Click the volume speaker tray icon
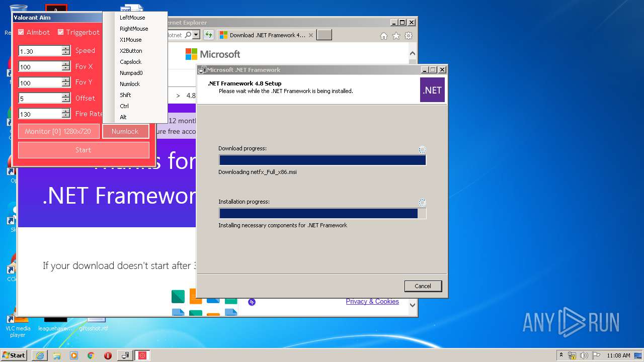The width and height of the screenshot is (644, 362). pyautogui.click(x=584, y=355)
